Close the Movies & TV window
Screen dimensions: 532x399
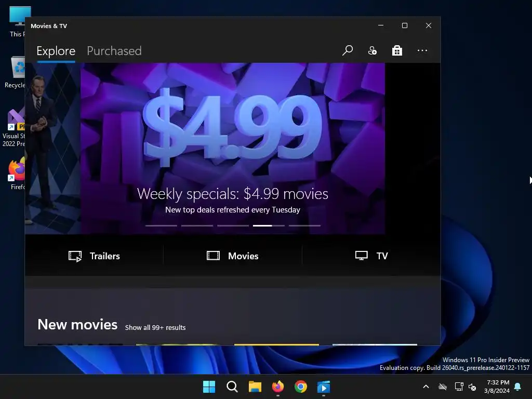pos(429,25)
